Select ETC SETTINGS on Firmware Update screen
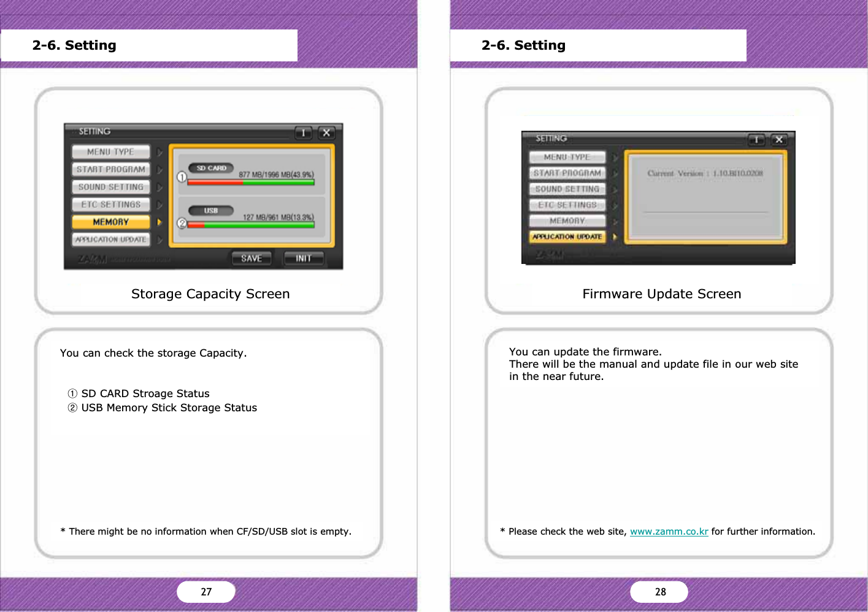868x612 pixels. pyautogui.click(x=567, y=205)
